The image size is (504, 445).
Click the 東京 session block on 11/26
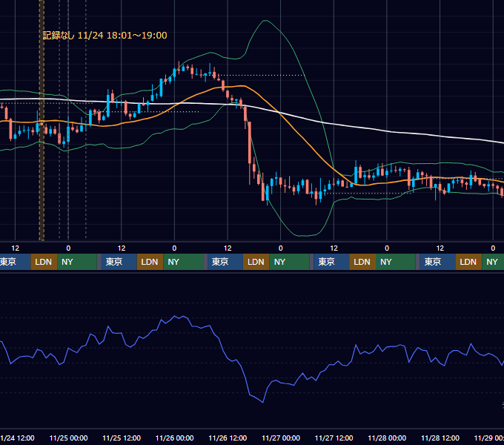[225, 262]
